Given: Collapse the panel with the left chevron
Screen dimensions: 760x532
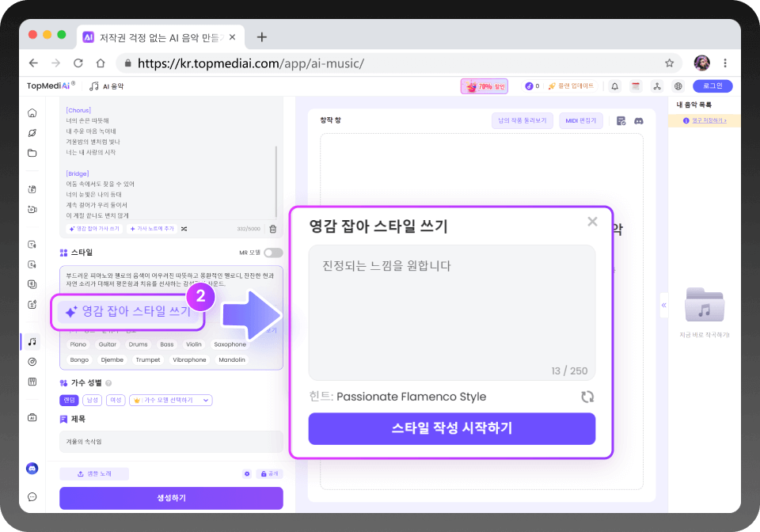Looking at the screenshot, I should pyautogui.click(x=664, y=305).
